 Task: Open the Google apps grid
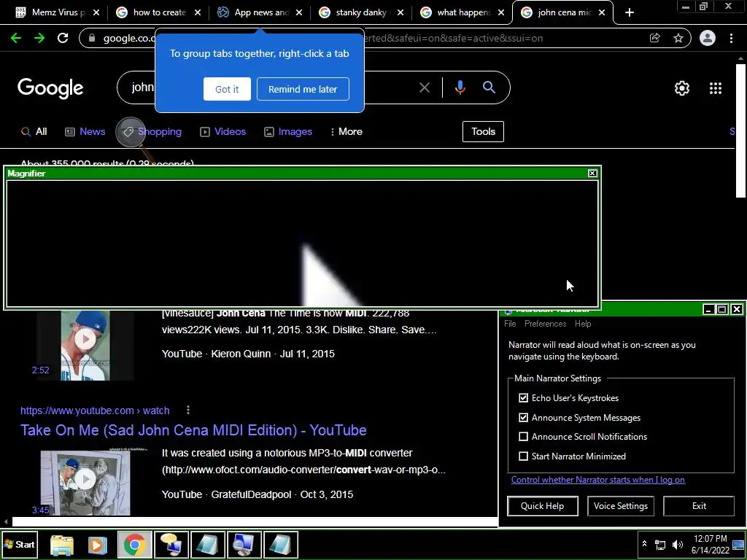[716, 88]
